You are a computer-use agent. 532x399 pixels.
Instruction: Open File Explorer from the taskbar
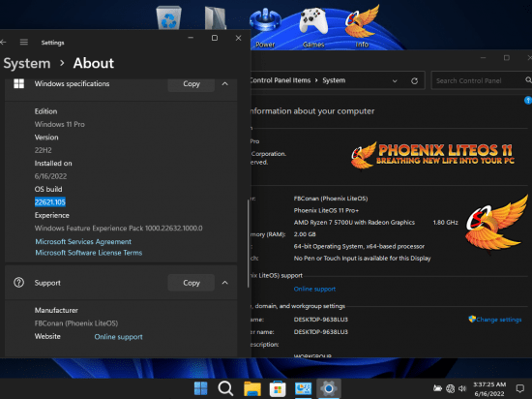(252, 388)
